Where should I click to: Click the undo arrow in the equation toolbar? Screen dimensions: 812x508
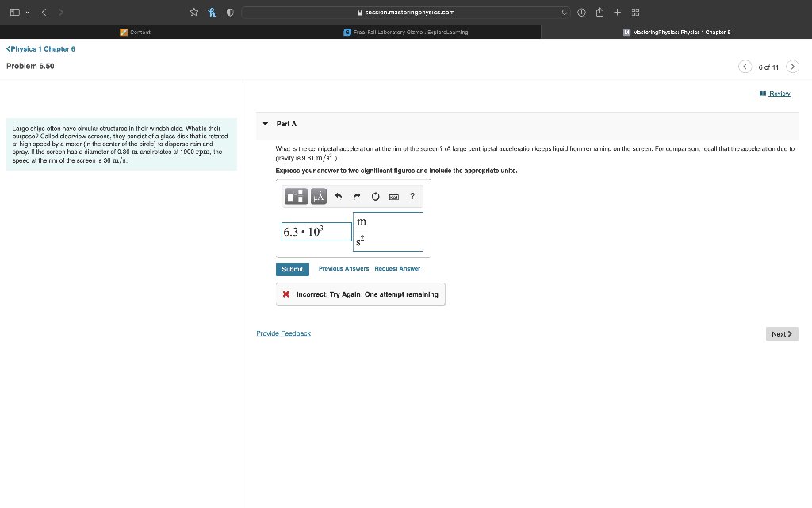click(339, 196)
